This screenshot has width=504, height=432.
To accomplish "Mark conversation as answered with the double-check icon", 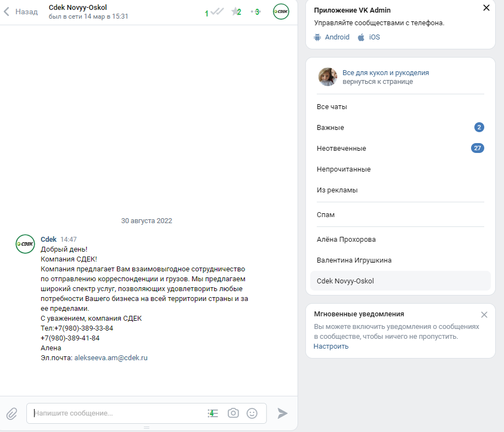I will 217,12.
